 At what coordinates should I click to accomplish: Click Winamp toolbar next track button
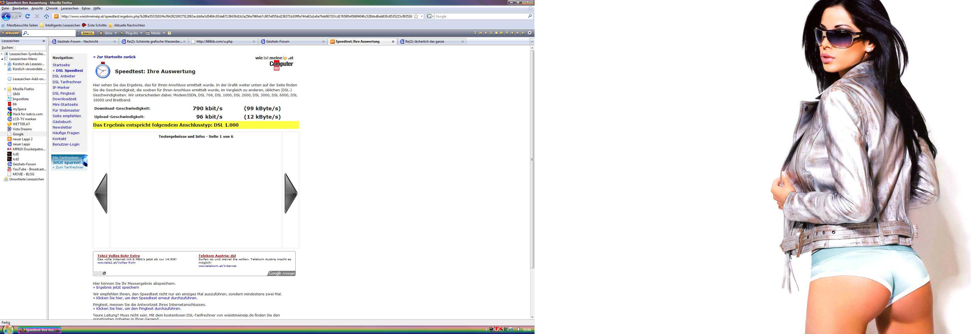[502, 33]
